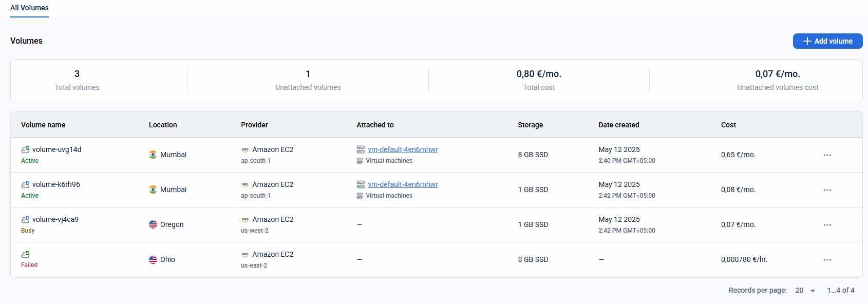The image size is (868, 303).
Task: Click the Failed status label
Action: (x=29, y=265)
